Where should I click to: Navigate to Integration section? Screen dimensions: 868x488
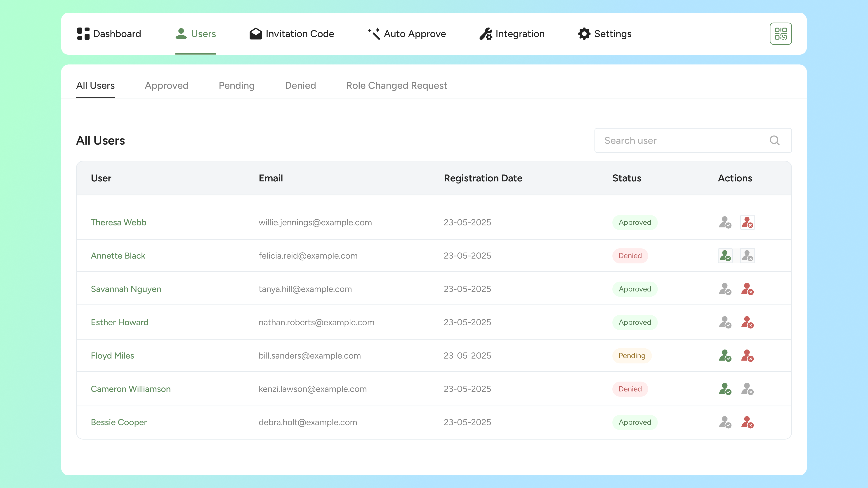click(512, 34)
